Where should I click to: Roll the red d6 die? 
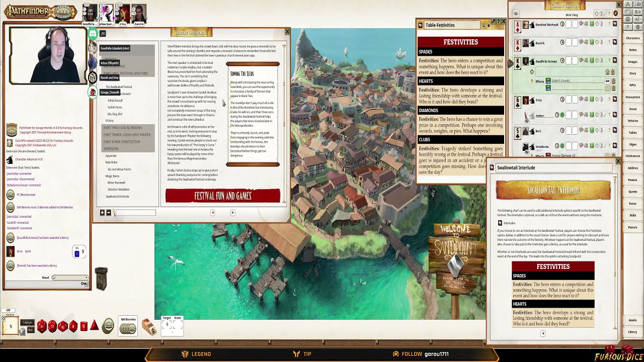pos(84,326)
